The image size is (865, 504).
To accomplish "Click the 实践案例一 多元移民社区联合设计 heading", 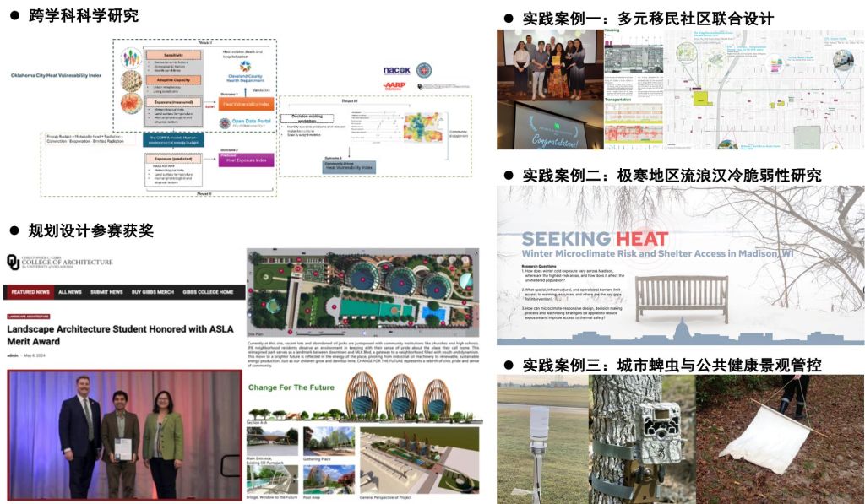I will coord(648,19).
